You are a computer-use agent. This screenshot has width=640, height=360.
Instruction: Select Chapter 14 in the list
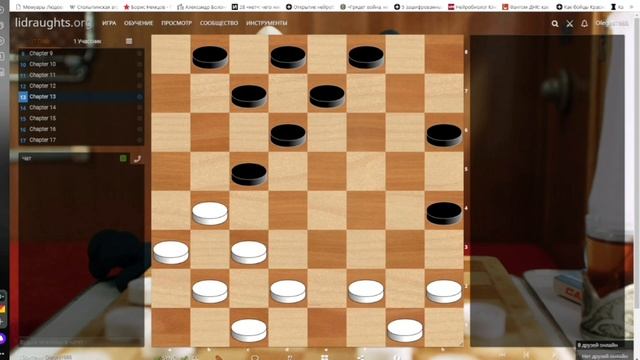[81, 107]
